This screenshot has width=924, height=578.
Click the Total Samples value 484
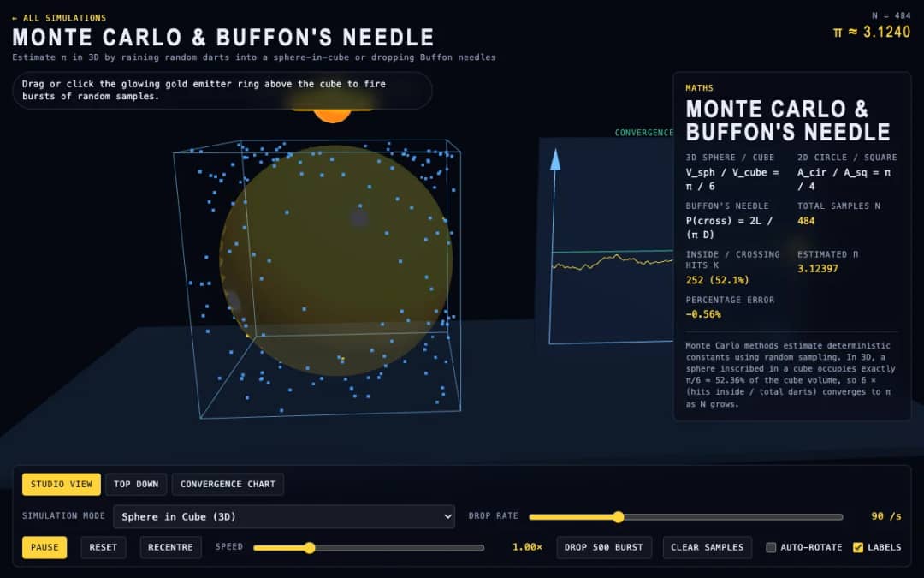point(806,221)
